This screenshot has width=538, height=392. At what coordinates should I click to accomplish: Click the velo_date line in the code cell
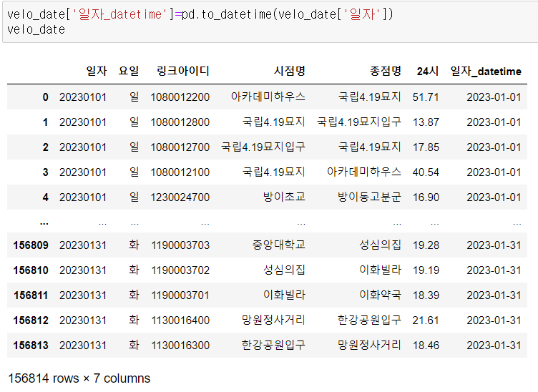pos(36,29)
